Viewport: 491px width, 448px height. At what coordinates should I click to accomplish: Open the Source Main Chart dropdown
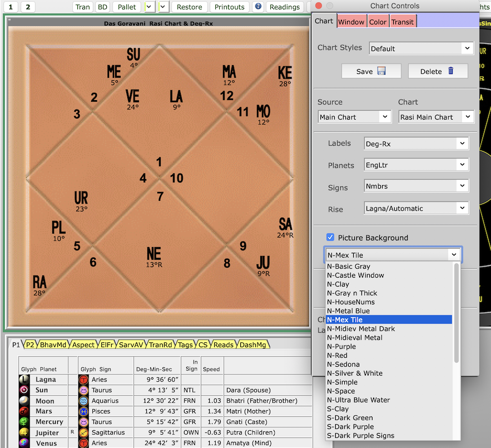[x=355, y=117]
